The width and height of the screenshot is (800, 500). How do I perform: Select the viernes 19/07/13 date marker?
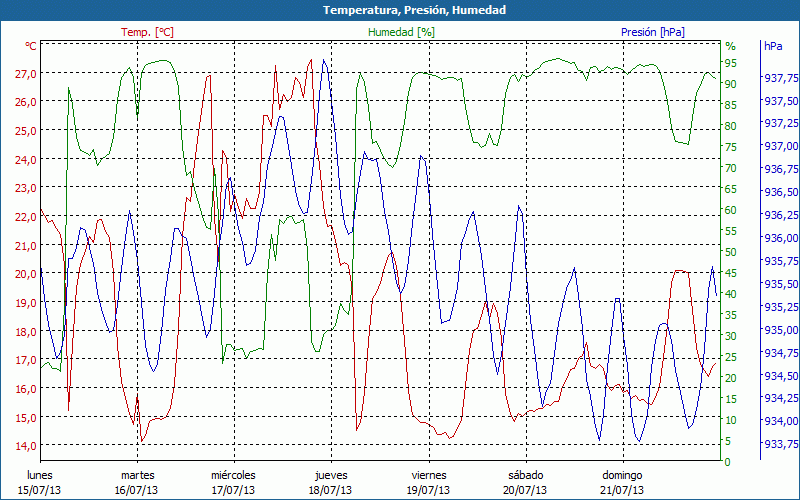(428, 482)
